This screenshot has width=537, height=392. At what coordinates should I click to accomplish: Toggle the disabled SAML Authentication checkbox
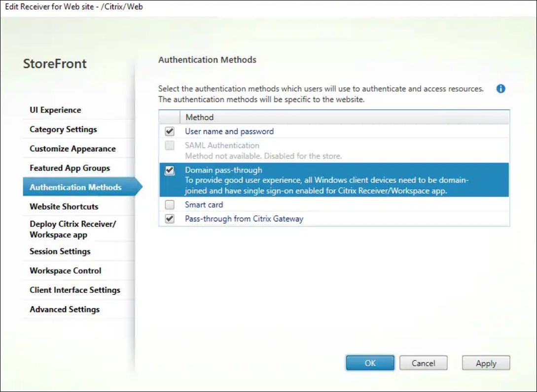pyautogui.click(x=170, y=145)
